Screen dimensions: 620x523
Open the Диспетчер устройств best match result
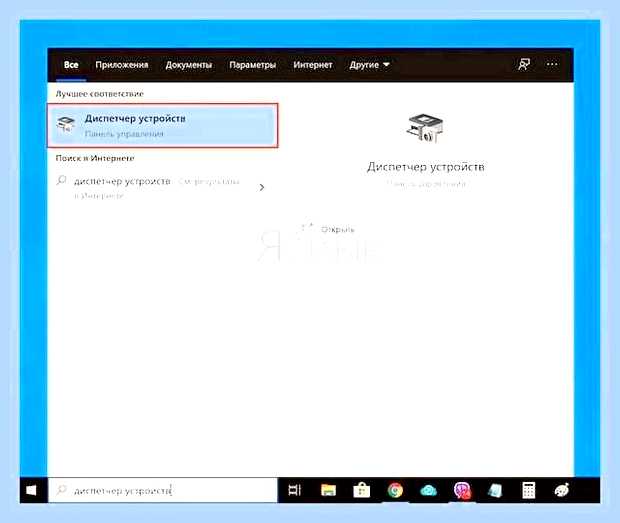[x=163, y=125]
